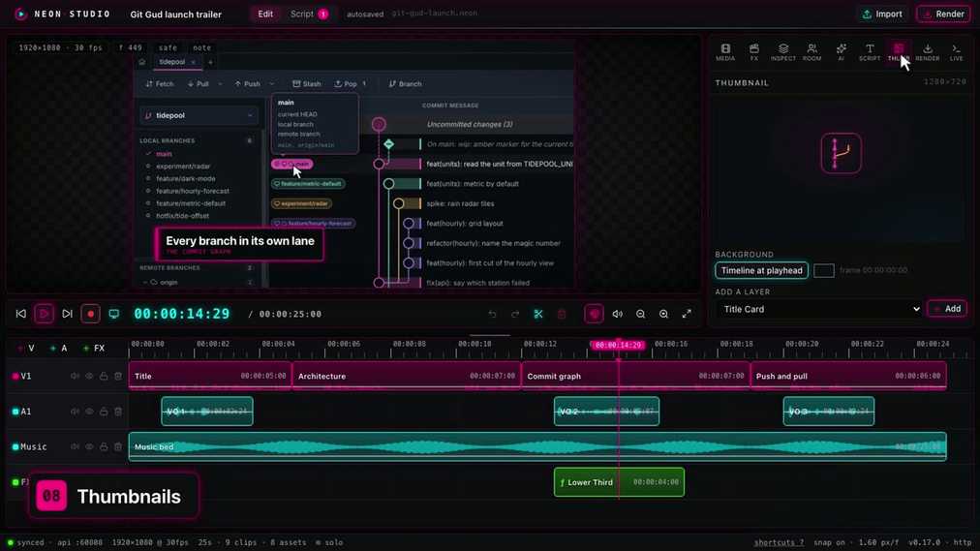Screen dimensions: 980x551
Task: Click the 00:00:14:29 playhead marker
Action: (x=618, y=345)
